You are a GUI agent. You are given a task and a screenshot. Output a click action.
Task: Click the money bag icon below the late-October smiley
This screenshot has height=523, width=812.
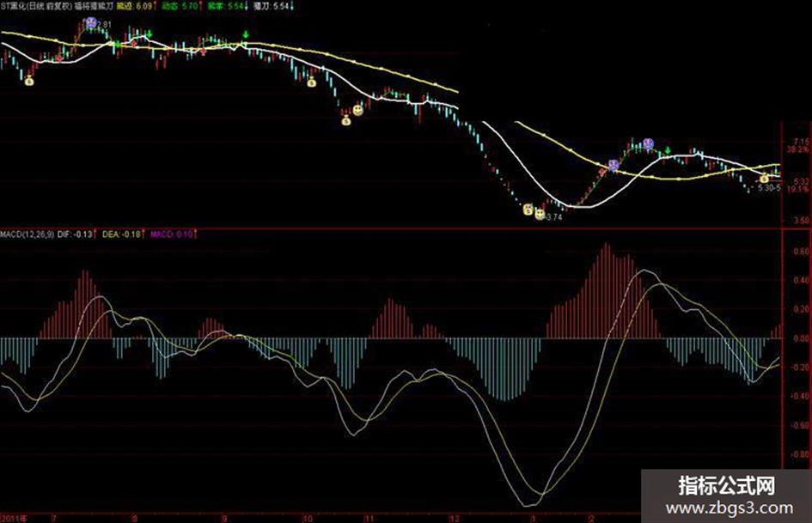click(346, 120)
